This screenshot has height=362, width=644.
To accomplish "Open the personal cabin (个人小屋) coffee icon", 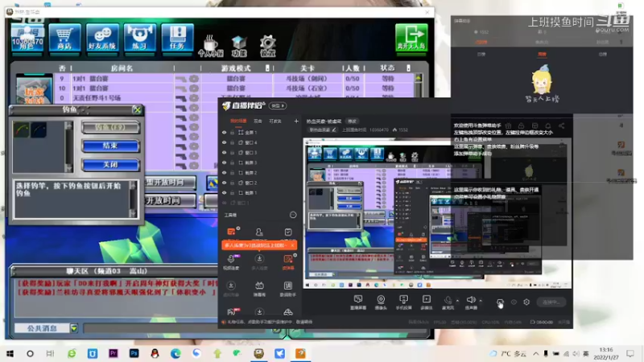I will click(210, 46).
